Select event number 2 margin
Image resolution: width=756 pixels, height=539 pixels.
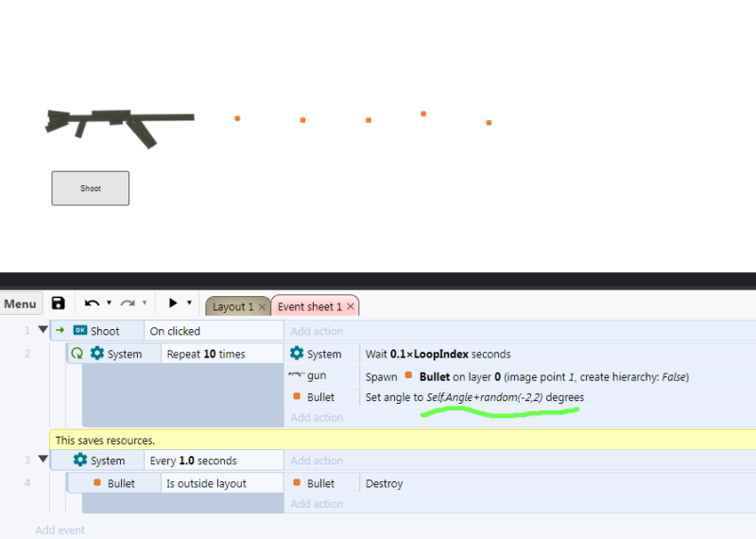27,354
